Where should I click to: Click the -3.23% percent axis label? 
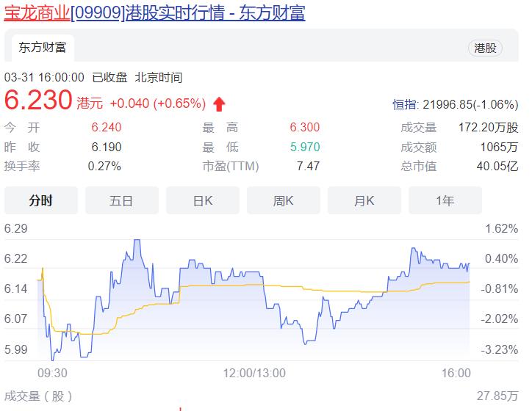pyautogui.click(x=500, y=349)
